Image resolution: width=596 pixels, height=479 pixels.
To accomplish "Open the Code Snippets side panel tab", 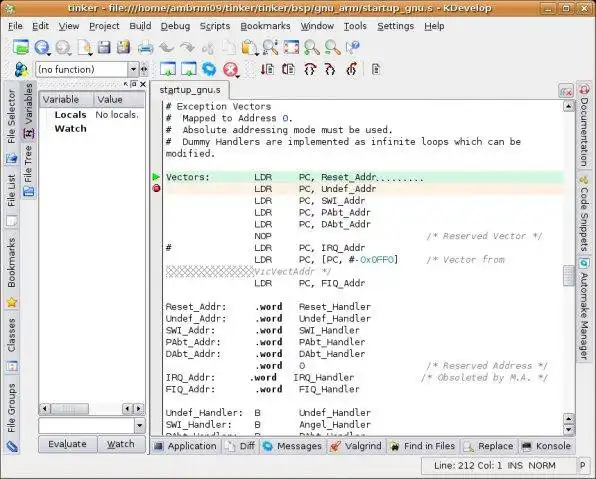I will click(x=584, y=213).
